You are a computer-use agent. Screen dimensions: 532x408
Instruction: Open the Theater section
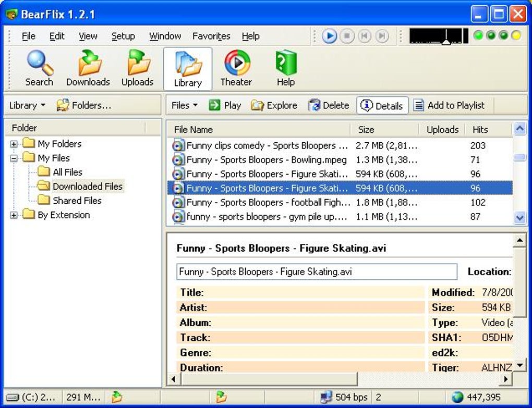click(x=236, y=69)
